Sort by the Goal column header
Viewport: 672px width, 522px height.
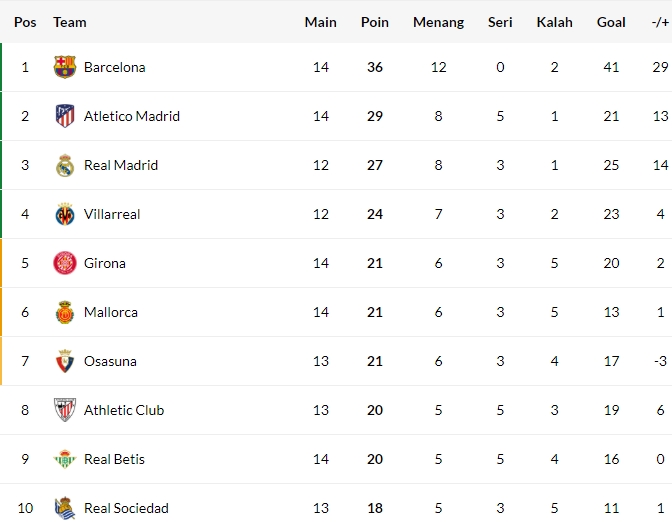coord(611,22)
